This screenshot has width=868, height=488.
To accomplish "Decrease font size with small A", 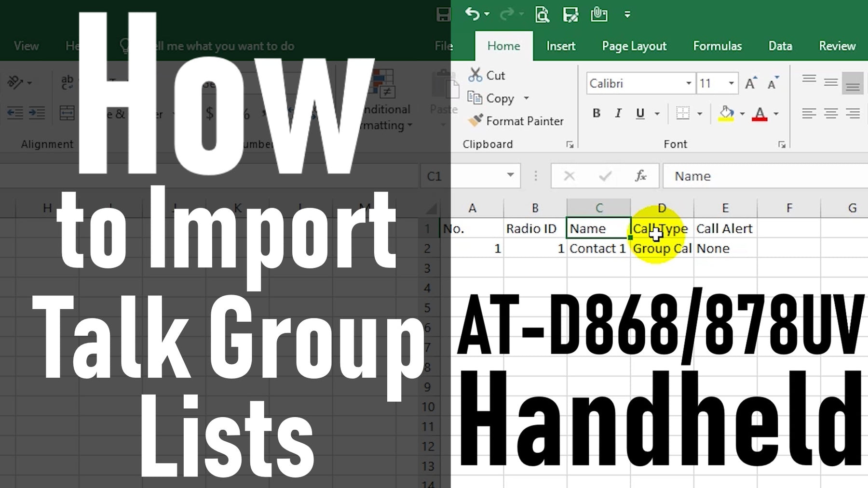I will [773, 83].
